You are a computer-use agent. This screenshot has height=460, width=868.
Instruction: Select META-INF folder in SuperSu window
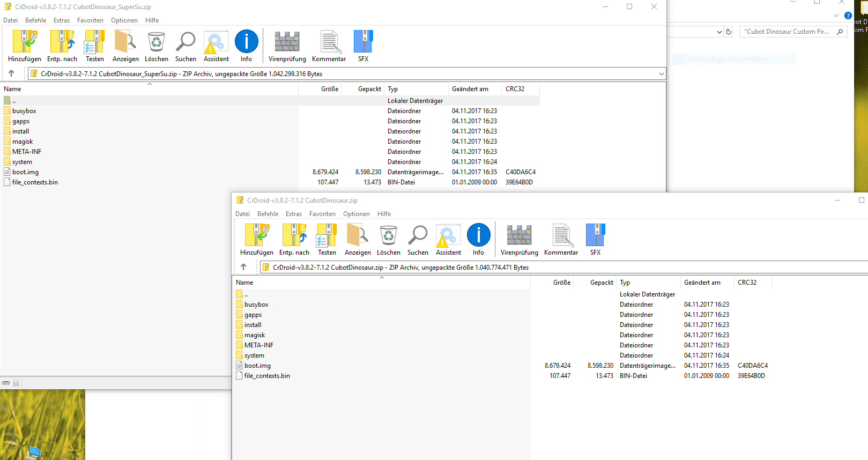point(27,152)
